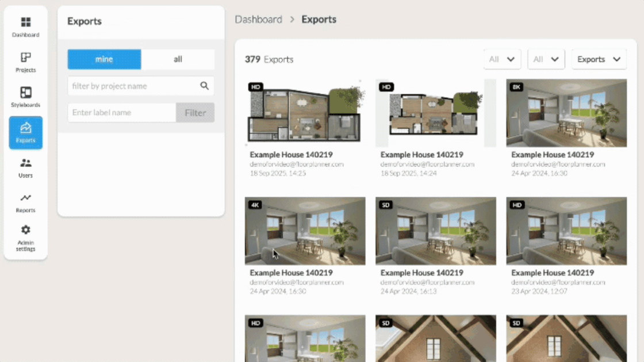
Task: Click the Enter label name field
Action: click(122, 113)
